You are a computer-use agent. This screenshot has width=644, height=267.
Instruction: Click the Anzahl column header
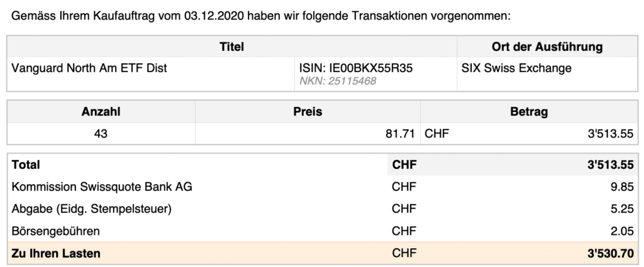(x=101, y=112)
